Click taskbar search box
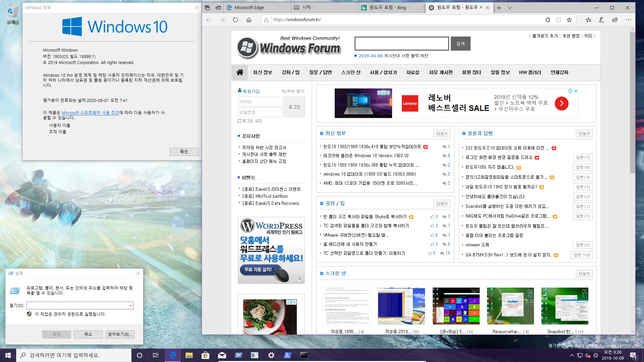Image resolution: width=644 pixels, height=362 pixels. pos(74,355)
